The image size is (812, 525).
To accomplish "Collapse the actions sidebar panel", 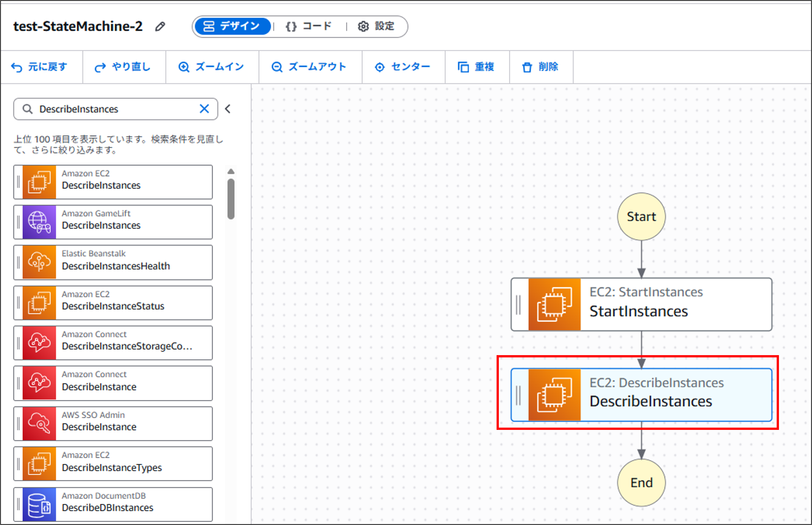I will point(228,109).
